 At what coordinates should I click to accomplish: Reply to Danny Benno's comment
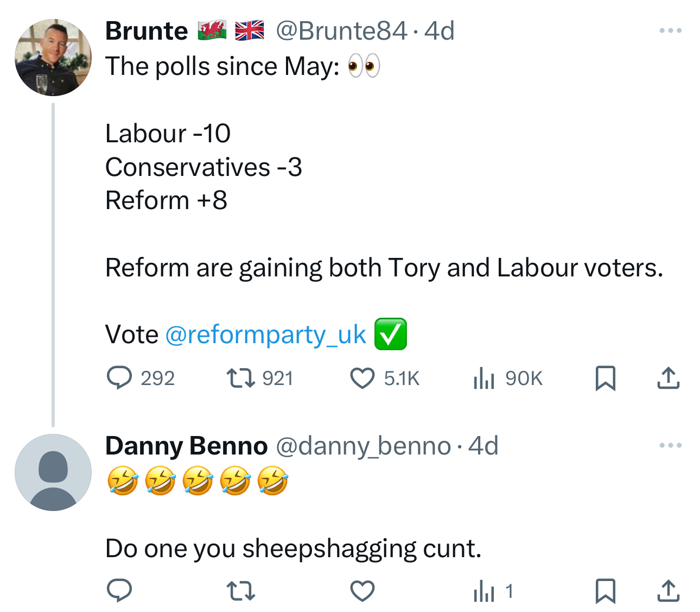point(119,591)
